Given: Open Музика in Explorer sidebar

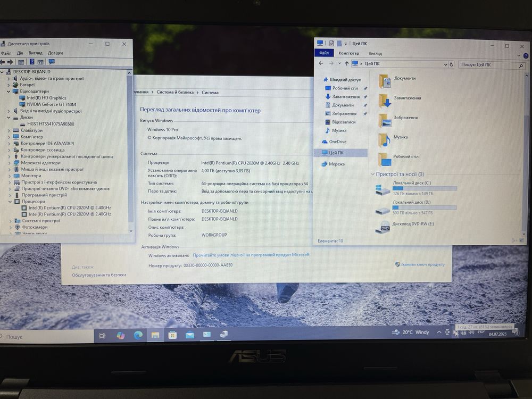Looking at the screenshot, I should point(336,130).
